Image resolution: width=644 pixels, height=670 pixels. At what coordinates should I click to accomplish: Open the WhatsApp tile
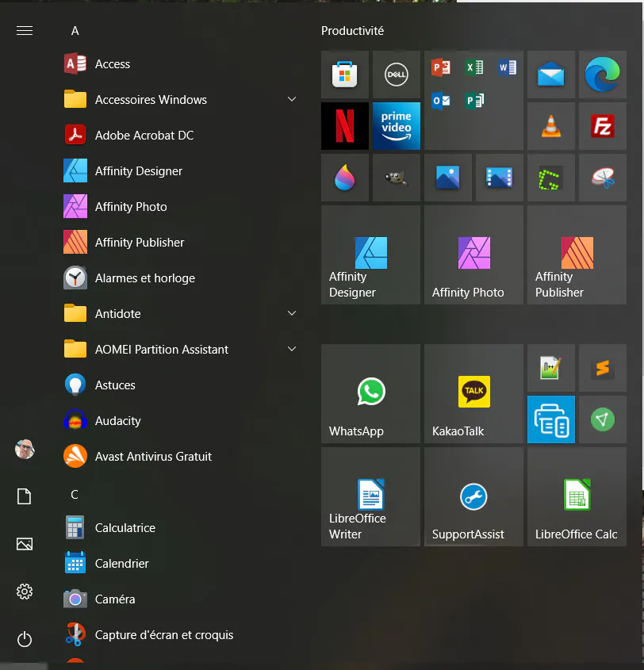(x=370, y=393)
